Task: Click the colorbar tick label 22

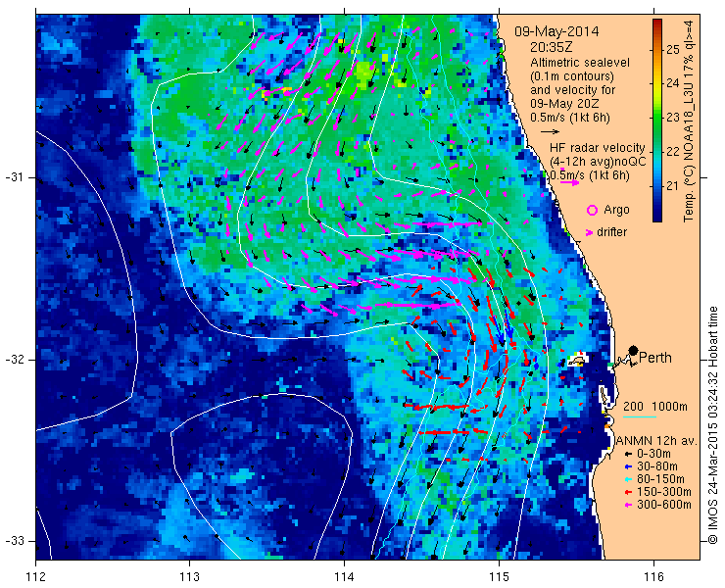Action: [673, 152]
